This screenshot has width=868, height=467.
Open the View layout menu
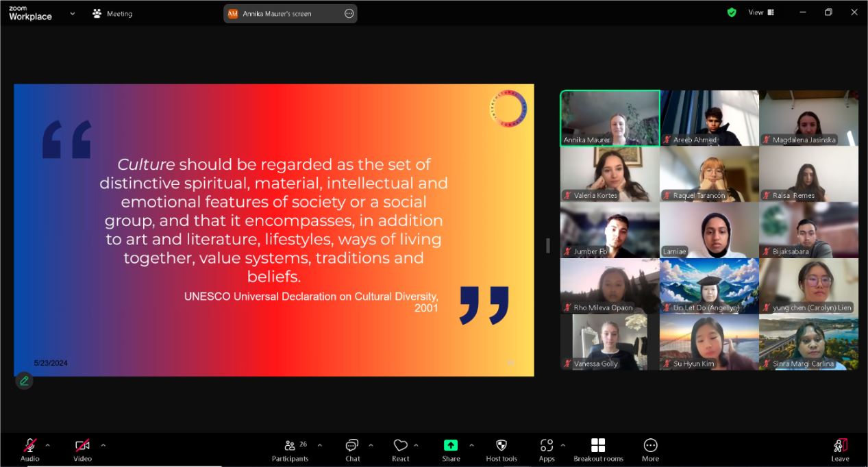[760, 12]
